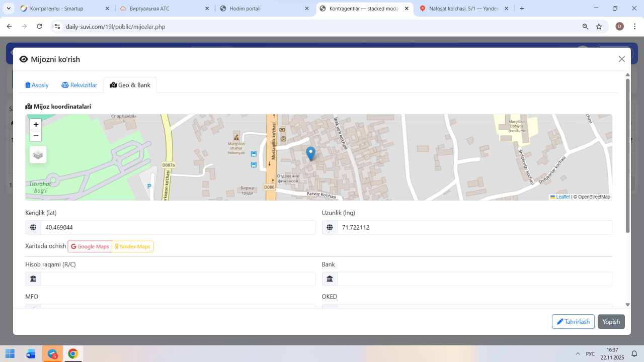The image size is (644, 362).
Task: Click the modal vertical scrollbar
Action: coord(627,156)
